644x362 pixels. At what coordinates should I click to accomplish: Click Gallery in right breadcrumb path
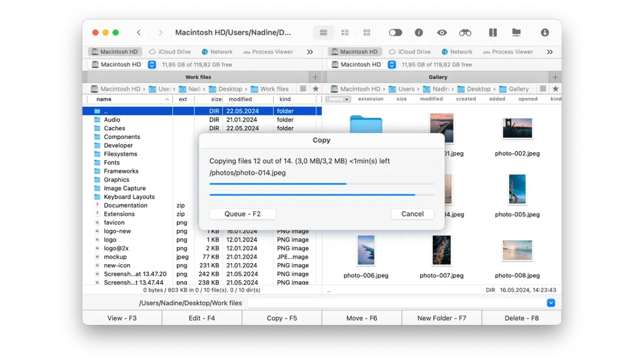514,89
